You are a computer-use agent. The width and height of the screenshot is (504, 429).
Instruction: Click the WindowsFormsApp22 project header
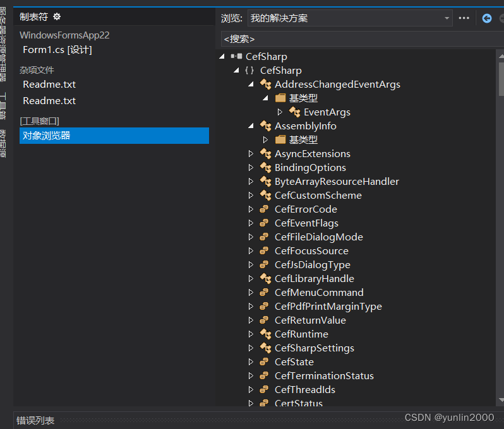pos(64,35)
